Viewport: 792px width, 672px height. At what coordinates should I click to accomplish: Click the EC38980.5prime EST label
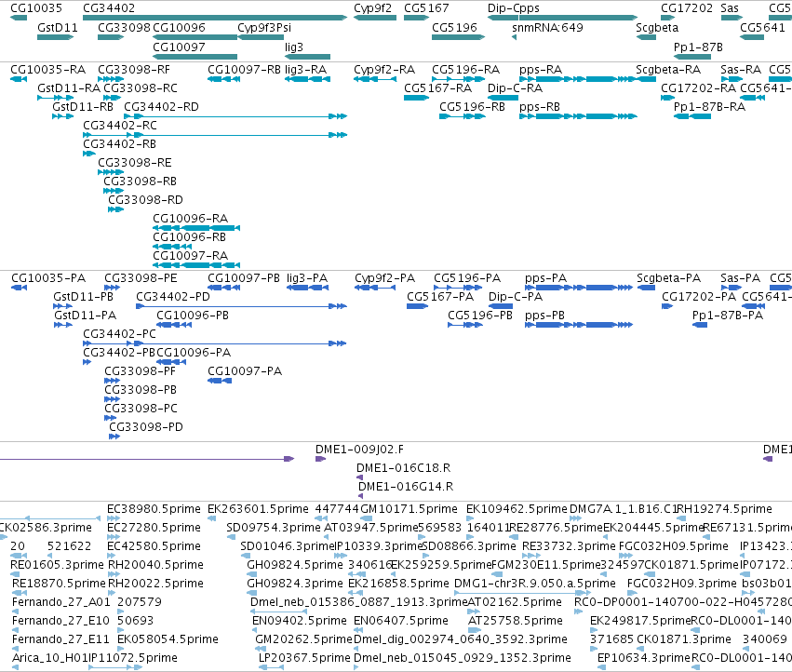[154, 509]
